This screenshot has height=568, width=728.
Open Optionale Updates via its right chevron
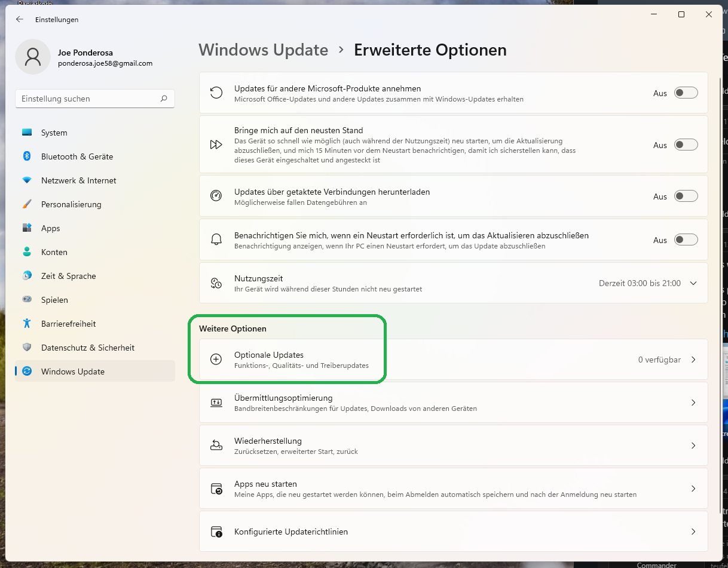pos(693,360)
